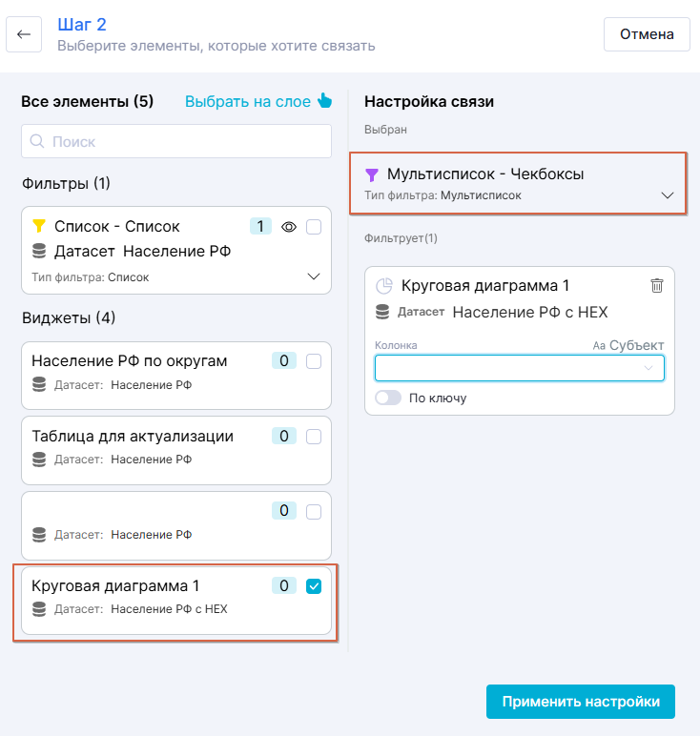Uncheck the Круговая диаграмма 1 checkbox

pos(314,586)
